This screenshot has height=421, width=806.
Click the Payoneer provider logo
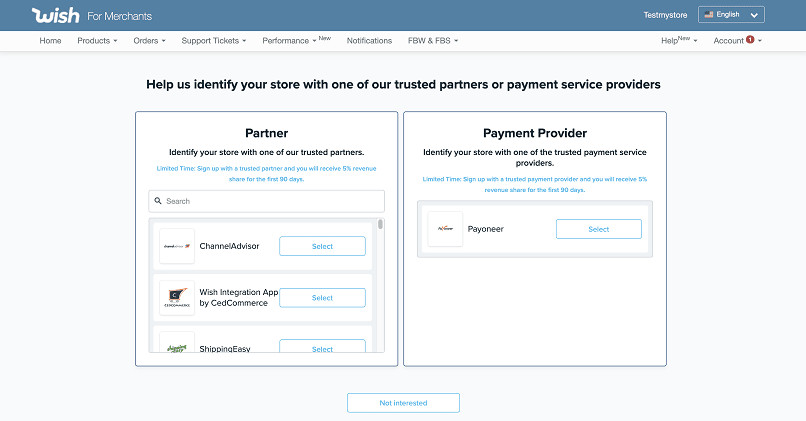445,229
